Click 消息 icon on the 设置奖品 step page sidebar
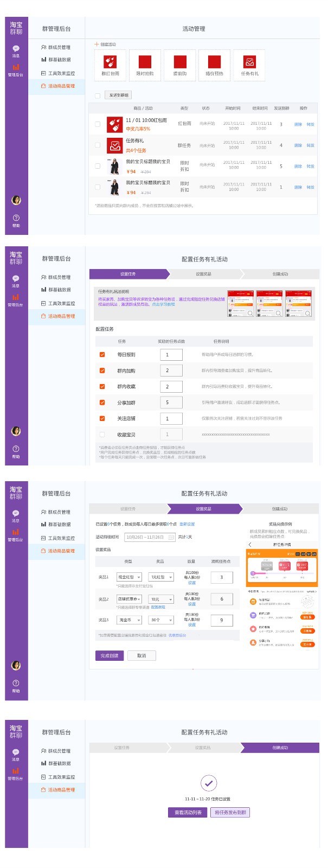 tap(16, 513)
